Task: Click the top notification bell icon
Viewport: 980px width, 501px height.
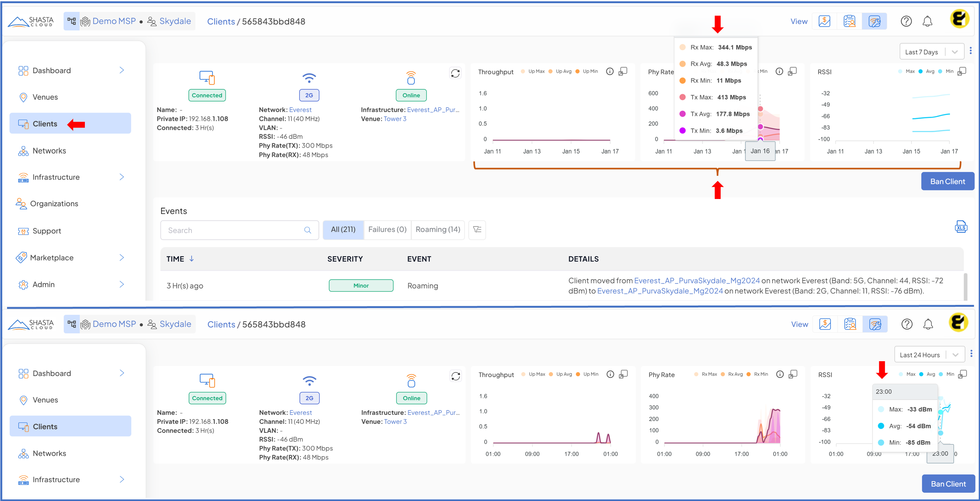Action: (927, 22)
